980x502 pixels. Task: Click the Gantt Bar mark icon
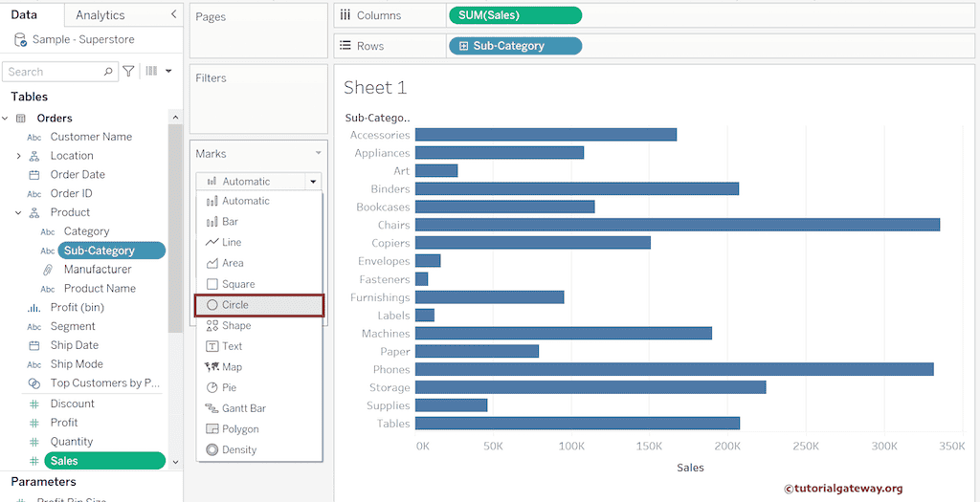click(x=212, y=408)
